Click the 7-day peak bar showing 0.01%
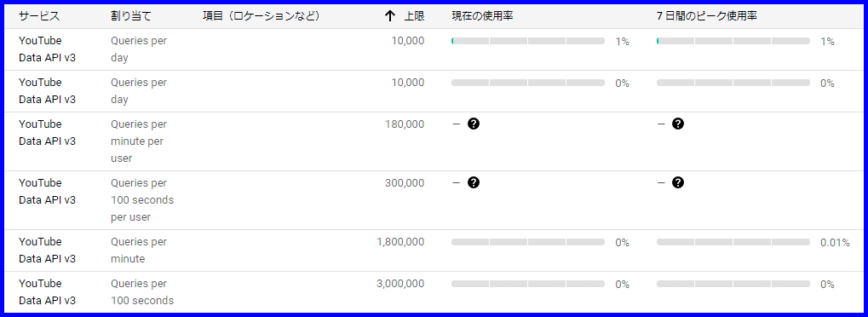 [733, 242]
